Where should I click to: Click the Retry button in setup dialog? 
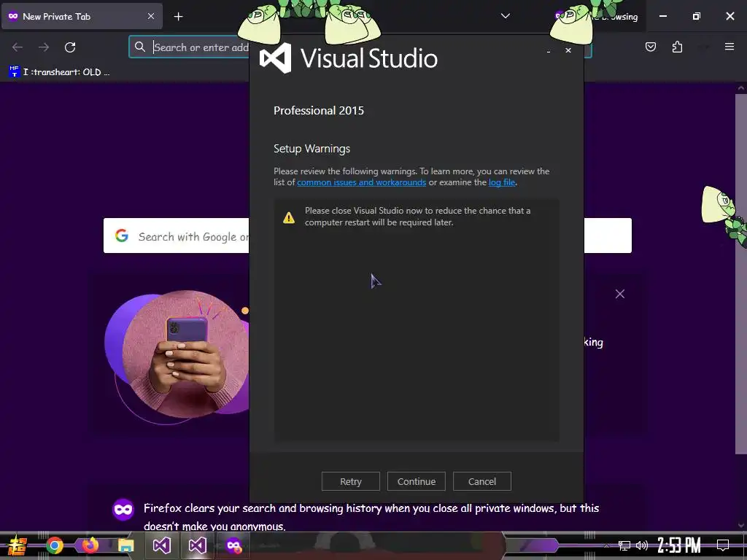[x=351, y=481]
